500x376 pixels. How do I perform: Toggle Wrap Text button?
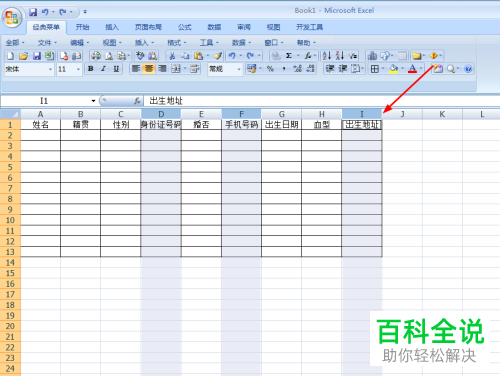[195, 69]
